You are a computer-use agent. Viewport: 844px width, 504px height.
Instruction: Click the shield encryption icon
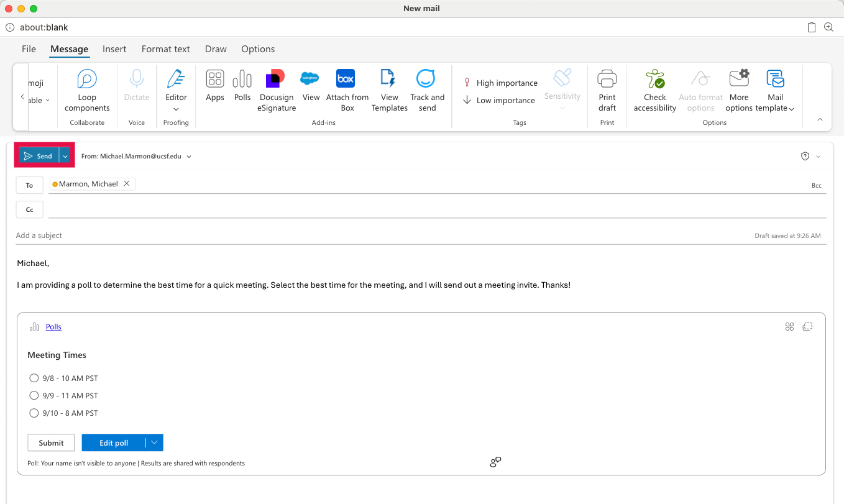pyautogui.click(x=805, y=157)
